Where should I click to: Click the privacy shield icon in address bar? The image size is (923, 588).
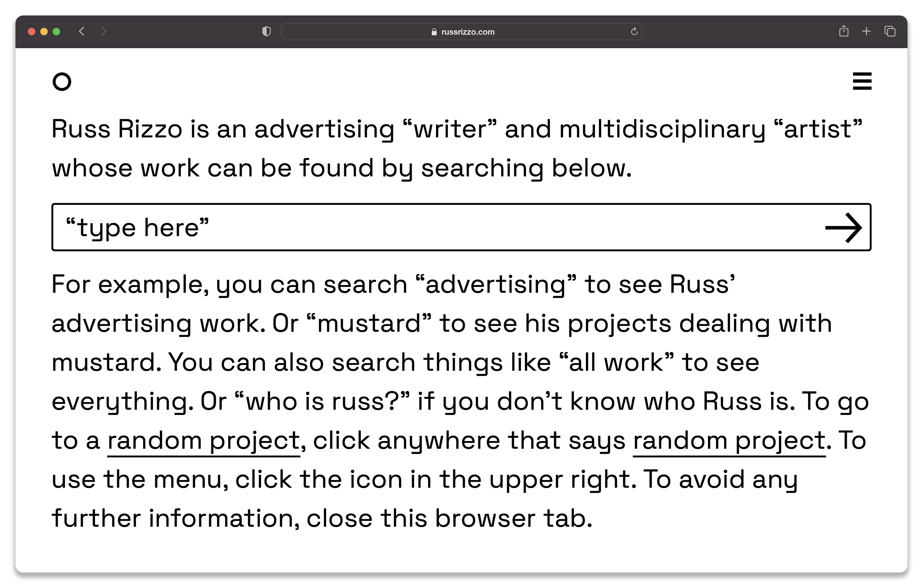266,32
